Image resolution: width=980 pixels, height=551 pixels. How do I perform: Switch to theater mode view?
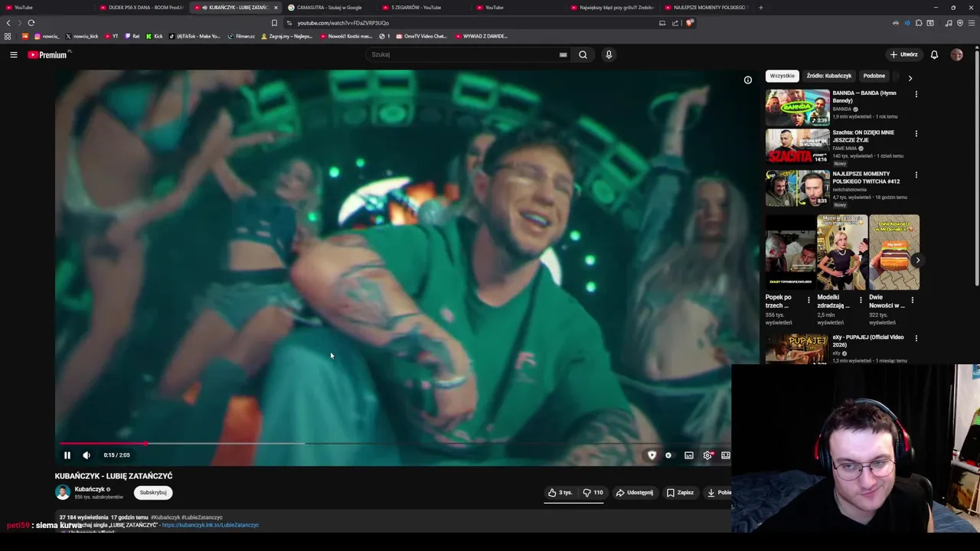pyautogui.click(x=725, y=455)
